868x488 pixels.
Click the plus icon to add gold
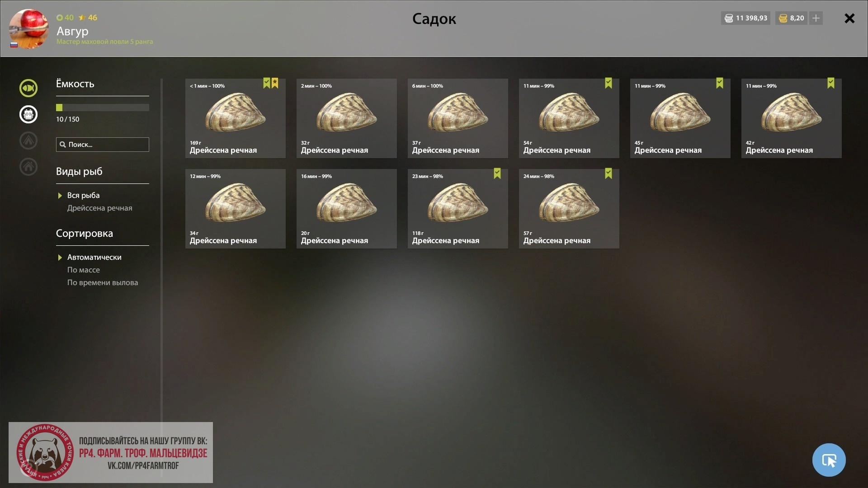(816, 18)
